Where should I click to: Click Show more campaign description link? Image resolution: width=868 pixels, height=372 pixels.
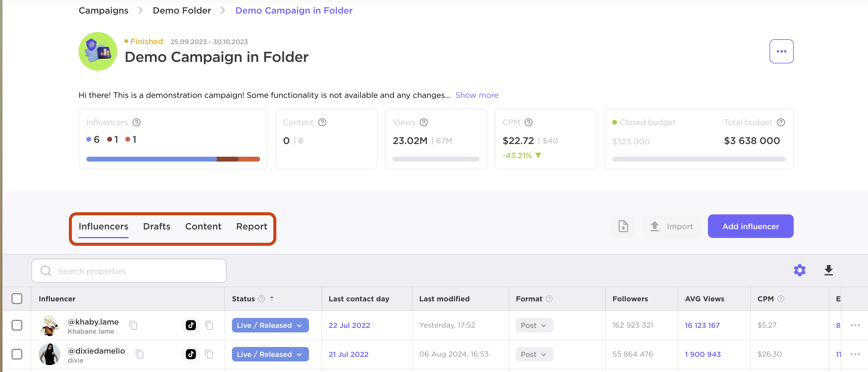477,95
